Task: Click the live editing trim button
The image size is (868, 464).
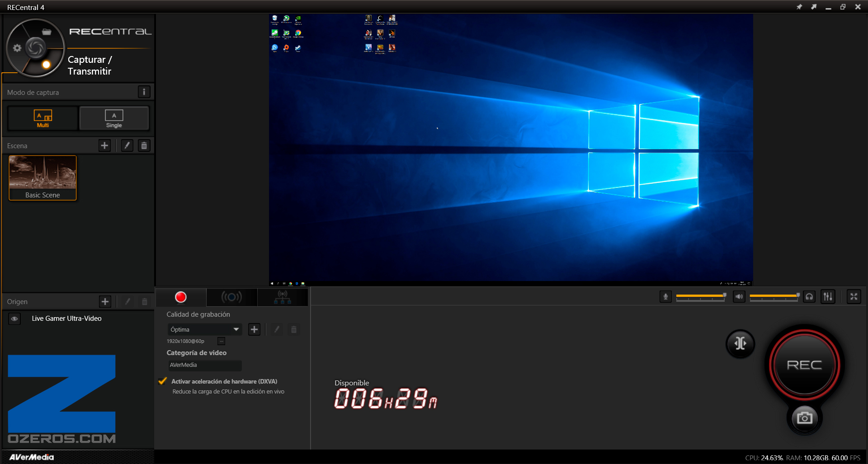Action: (740, 343)
